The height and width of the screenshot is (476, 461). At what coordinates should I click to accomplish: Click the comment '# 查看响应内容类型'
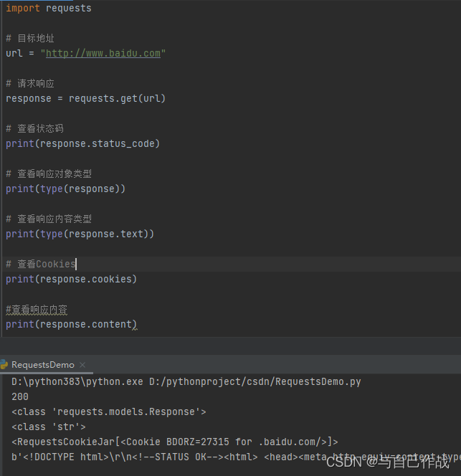(49, 219)
